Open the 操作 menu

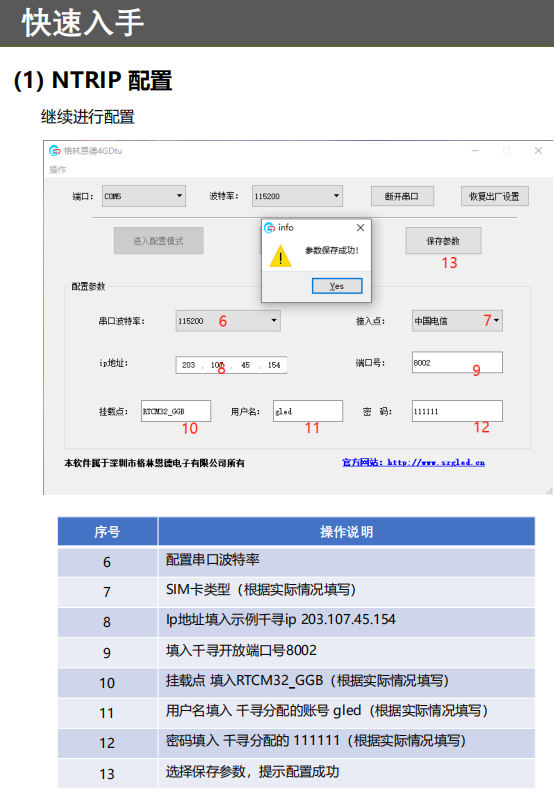pyautogui.click(x=57, y=169)
